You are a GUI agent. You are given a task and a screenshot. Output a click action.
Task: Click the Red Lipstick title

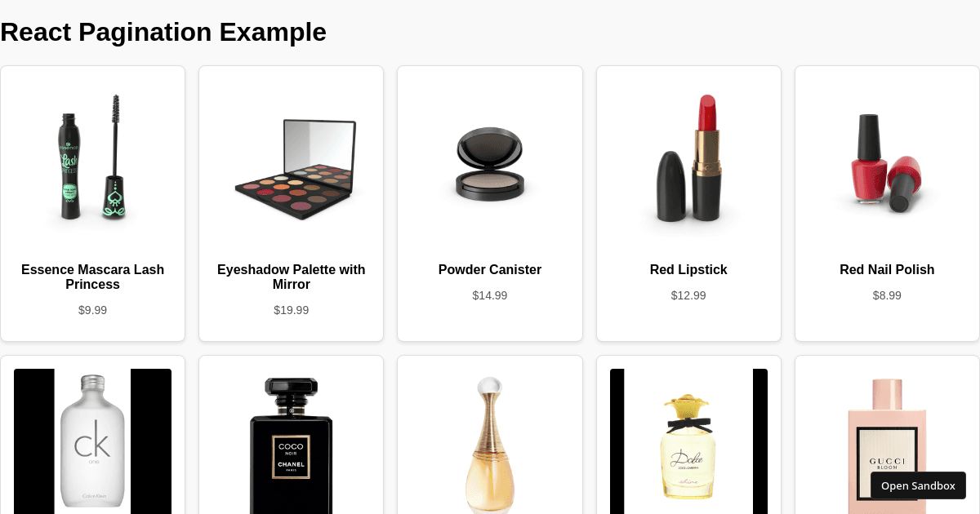688,269
